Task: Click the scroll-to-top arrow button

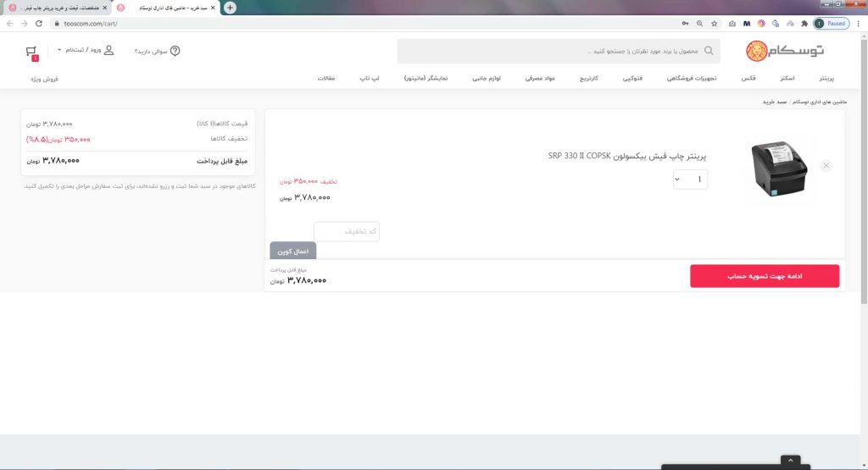Action: point(791,460)
